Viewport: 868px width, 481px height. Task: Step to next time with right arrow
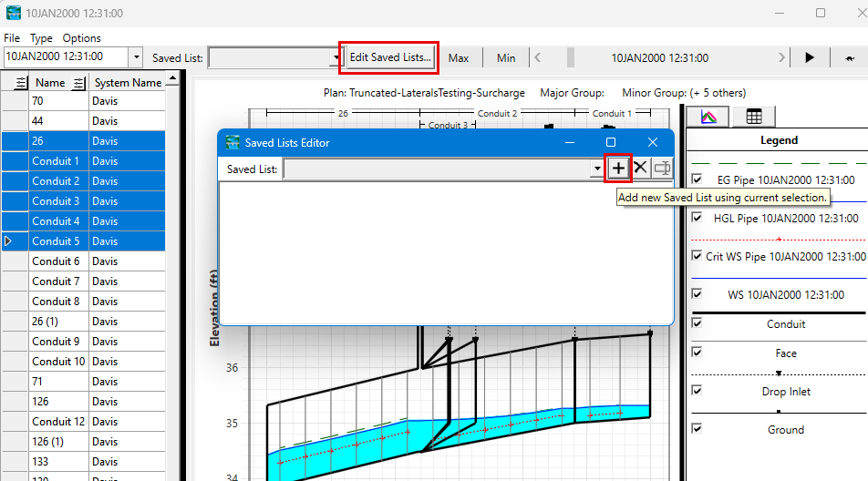[x=781, y=57]
